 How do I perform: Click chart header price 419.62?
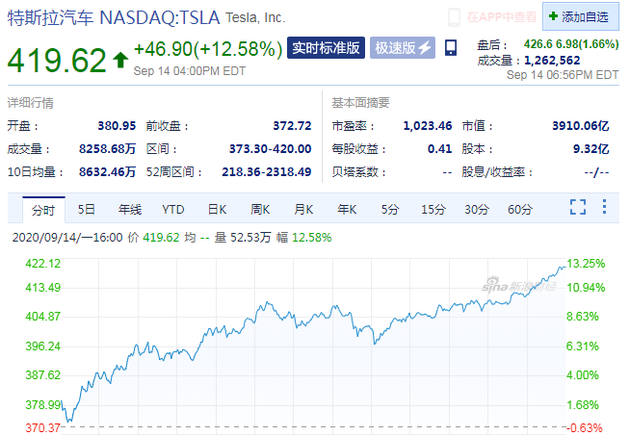[161, 237]
